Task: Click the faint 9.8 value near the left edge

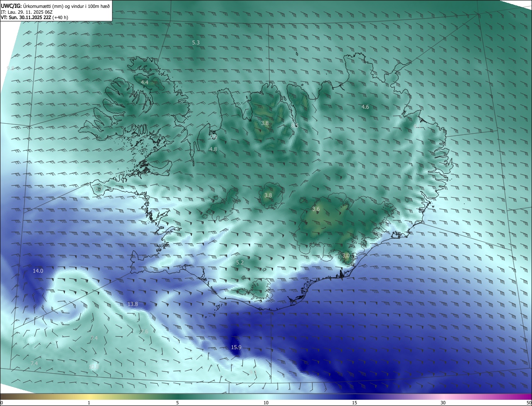Action: click(x=10, y=68)
